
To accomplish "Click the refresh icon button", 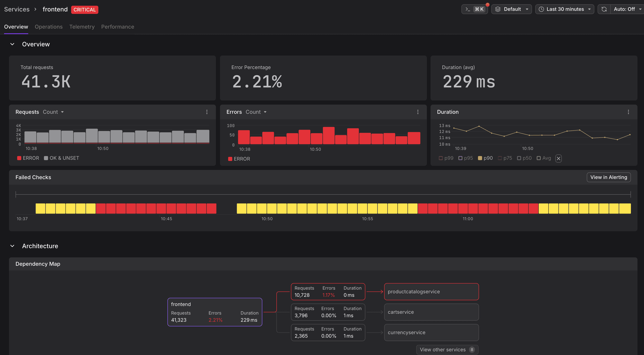I will (604, 9).
